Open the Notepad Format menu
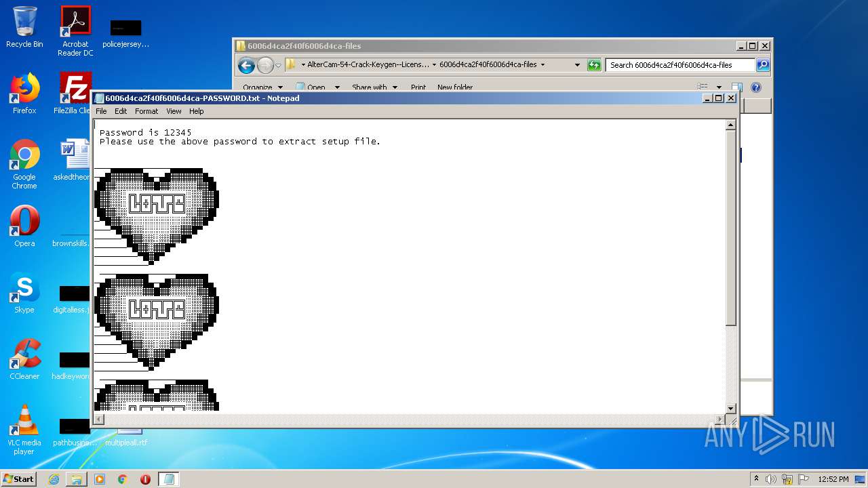This screenshot has height=488, width=868. click(x=146, y=111)
